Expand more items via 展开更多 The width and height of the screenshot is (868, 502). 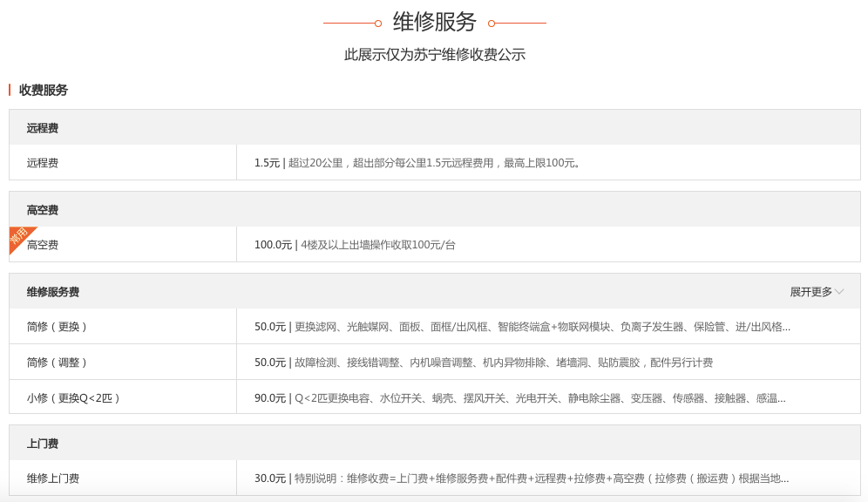(x=811, y=292)
